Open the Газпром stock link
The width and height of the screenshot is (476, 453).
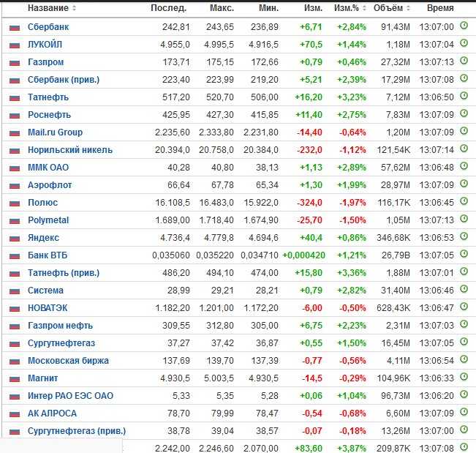click(x=46, y=62)
